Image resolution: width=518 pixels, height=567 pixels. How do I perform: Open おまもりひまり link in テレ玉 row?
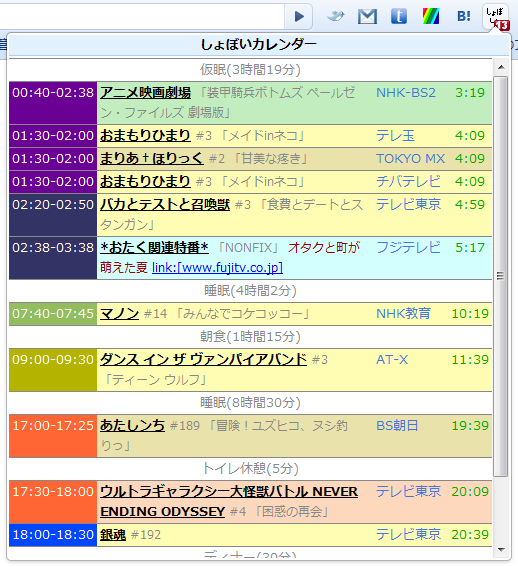coord(145,136)
